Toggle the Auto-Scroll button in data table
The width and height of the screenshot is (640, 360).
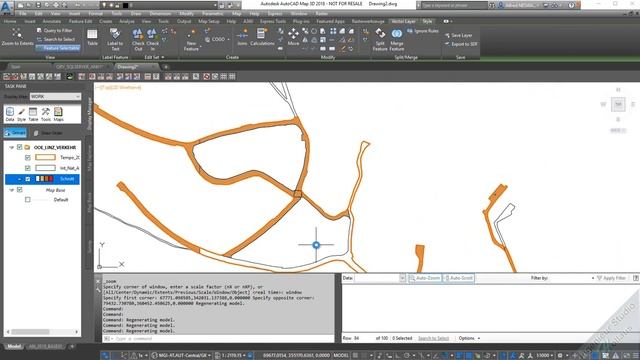(x=458, y=278)
